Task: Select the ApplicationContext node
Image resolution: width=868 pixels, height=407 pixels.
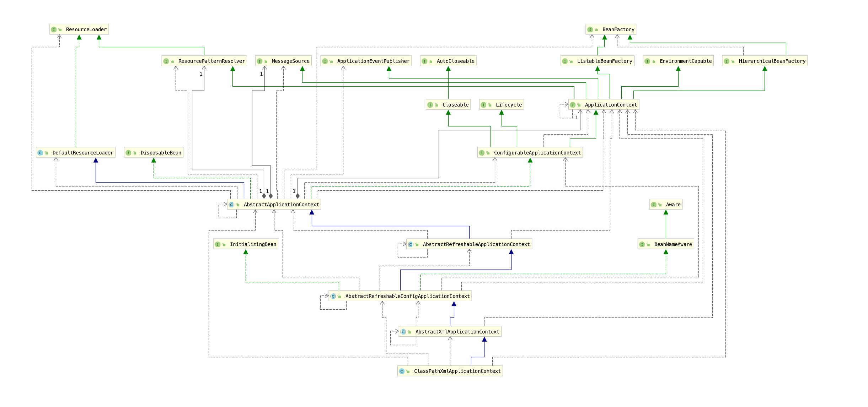Action: pyautogui.click(x=611, y=105)
